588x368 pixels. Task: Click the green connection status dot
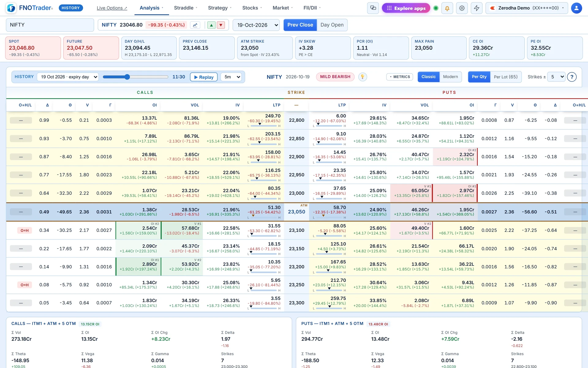(436, 8)
